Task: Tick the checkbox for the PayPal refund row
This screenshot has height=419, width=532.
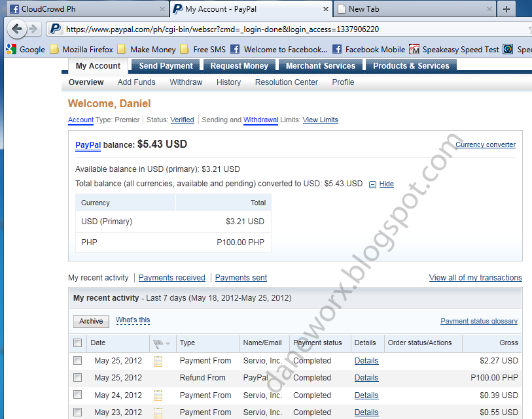Action: click(78, 377)
